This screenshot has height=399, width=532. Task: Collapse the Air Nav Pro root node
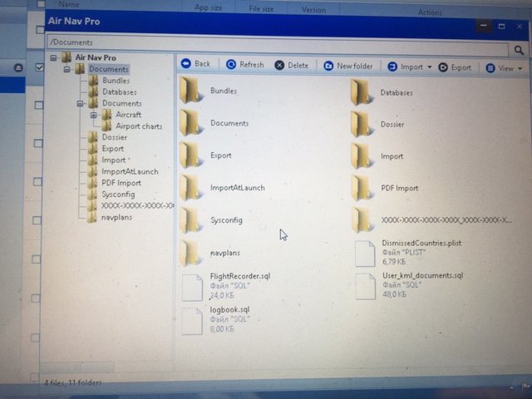pos(53,57)
